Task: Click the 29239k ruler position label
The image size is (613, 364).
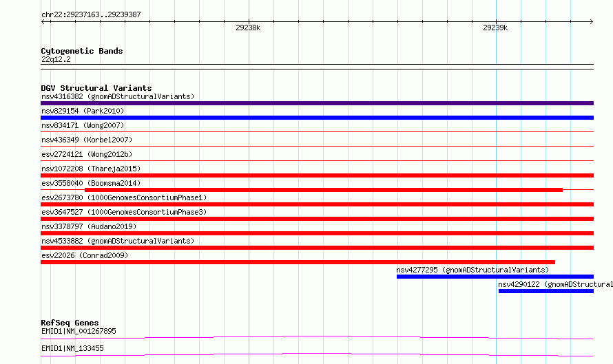Action: (495, 28)
